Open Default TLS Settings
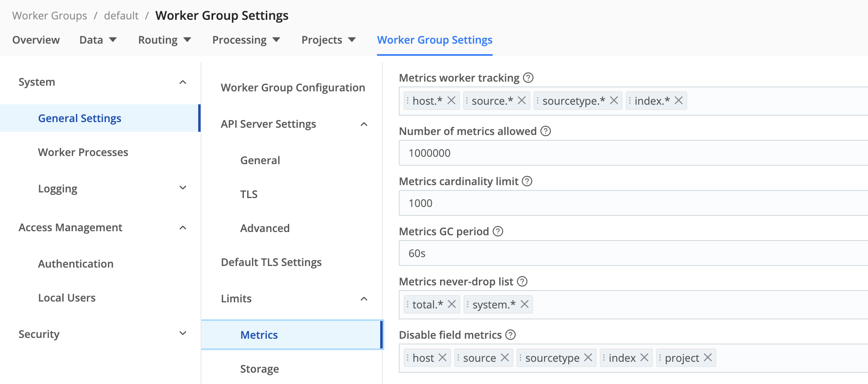This screenshot has height=384, width=868. [271, 262]
